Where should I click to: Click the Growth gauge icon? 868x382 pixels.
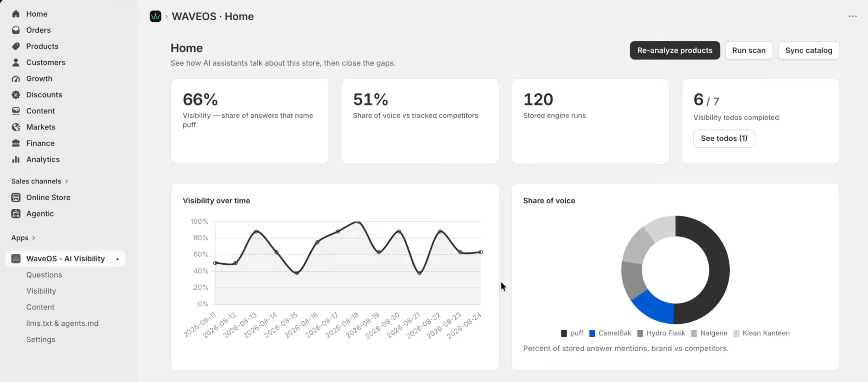point(16,79)
